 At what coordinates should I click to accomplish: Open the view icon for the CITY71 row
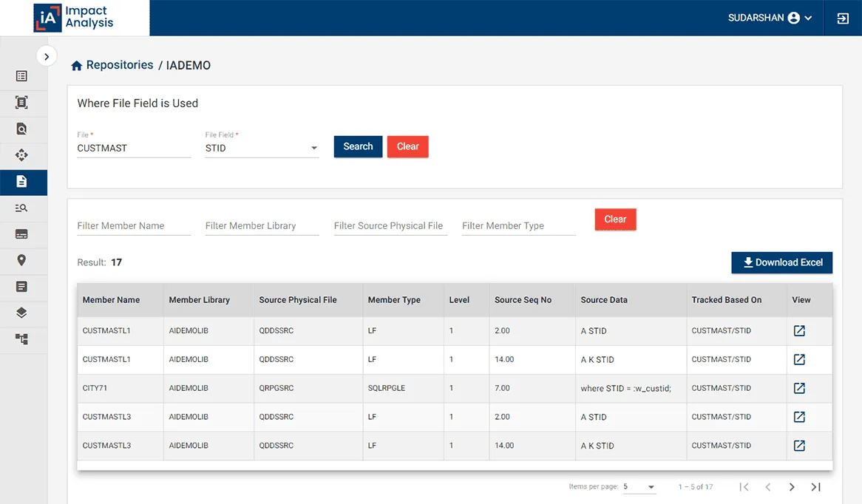[799, 388]
